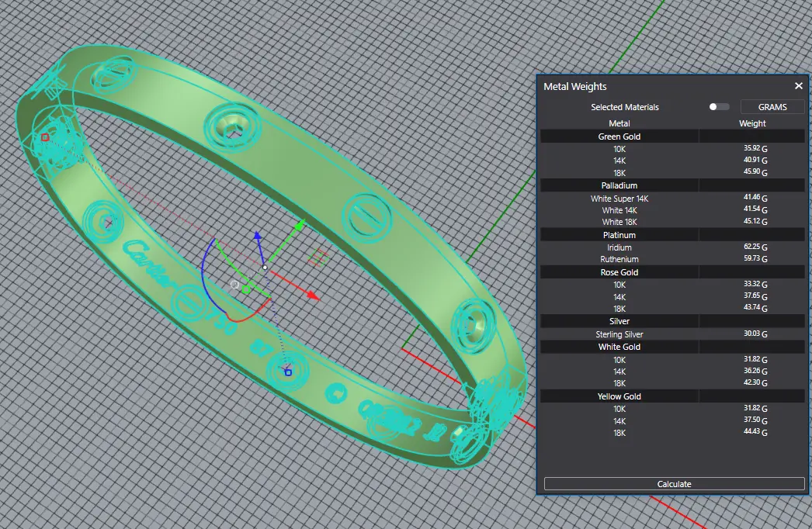
Task: Click the Weight column header
Action: (752, 123)
